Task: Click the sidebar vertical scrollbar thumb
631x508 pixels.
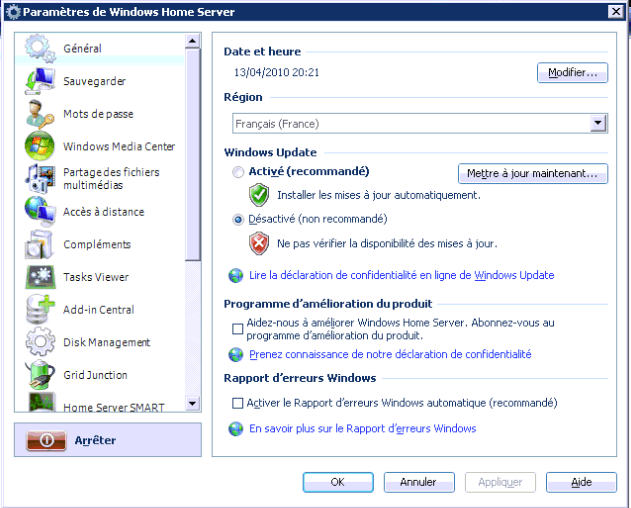Action: (193, 154)
